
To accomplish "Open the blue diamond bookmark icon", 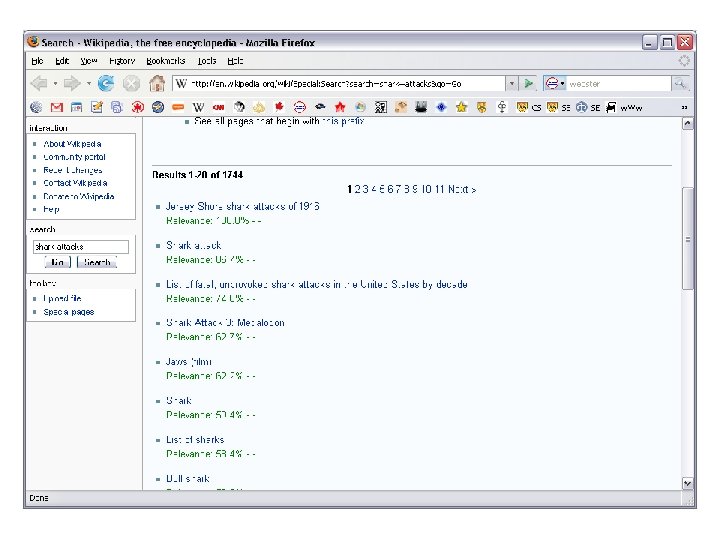I will point(441,107).
